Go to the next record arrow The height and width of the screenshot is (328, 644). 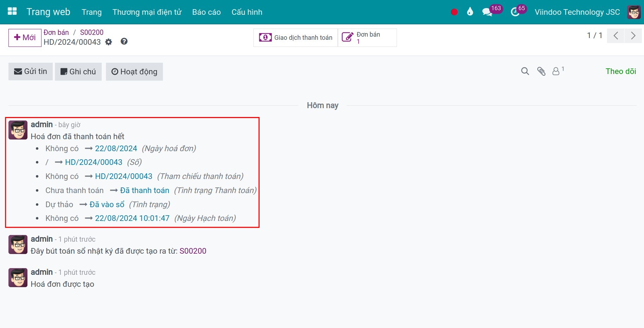[x=633, y=36]
